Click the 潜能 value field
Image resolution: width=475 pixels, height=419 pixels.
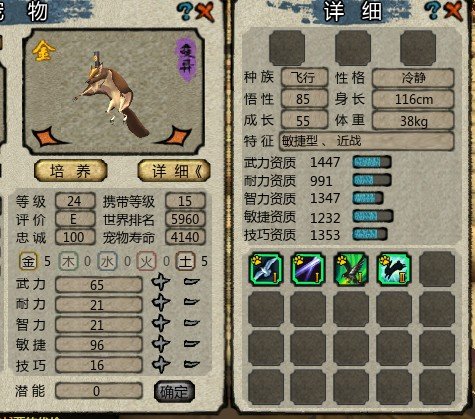click(99, 391)
